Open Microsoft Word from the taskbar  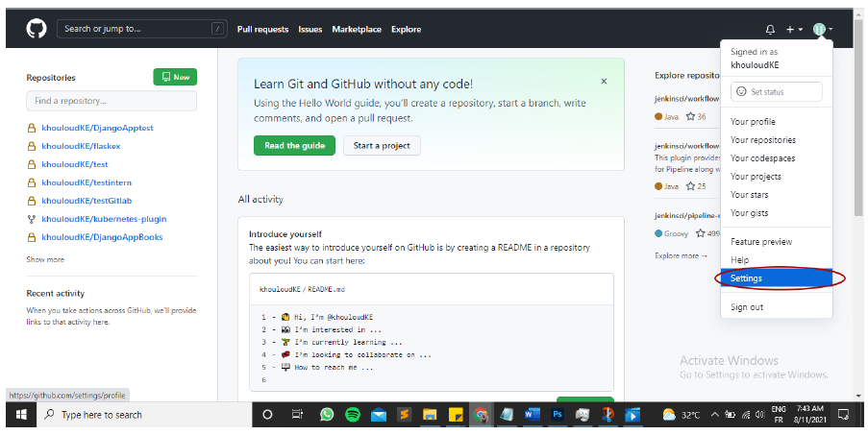coord(532,415)
